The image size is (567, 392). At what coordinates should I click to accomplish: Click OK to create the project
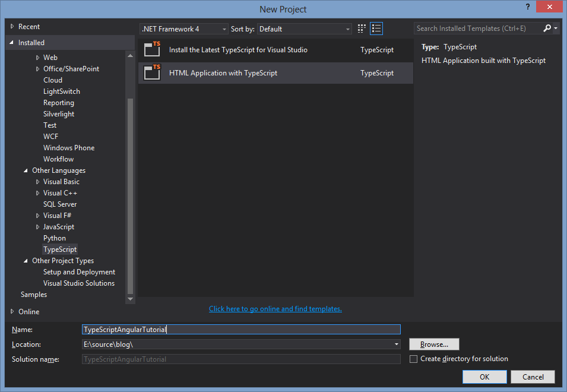484,377
